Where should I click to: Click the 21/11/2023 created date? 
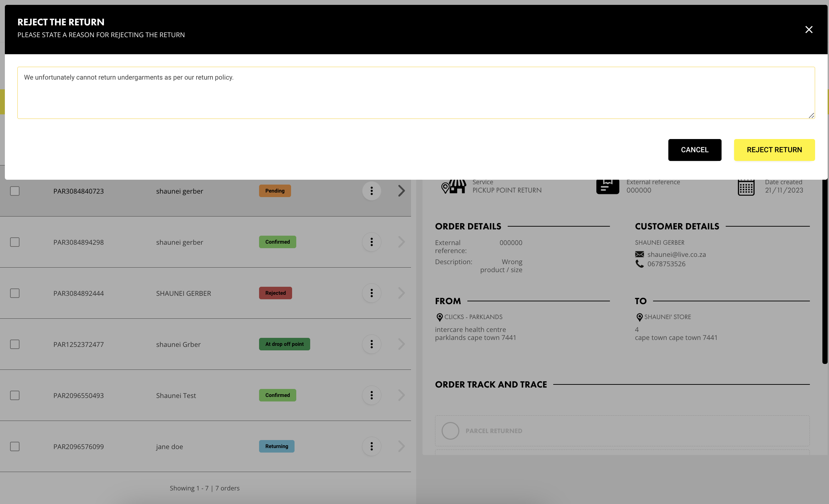click(784, 190)
